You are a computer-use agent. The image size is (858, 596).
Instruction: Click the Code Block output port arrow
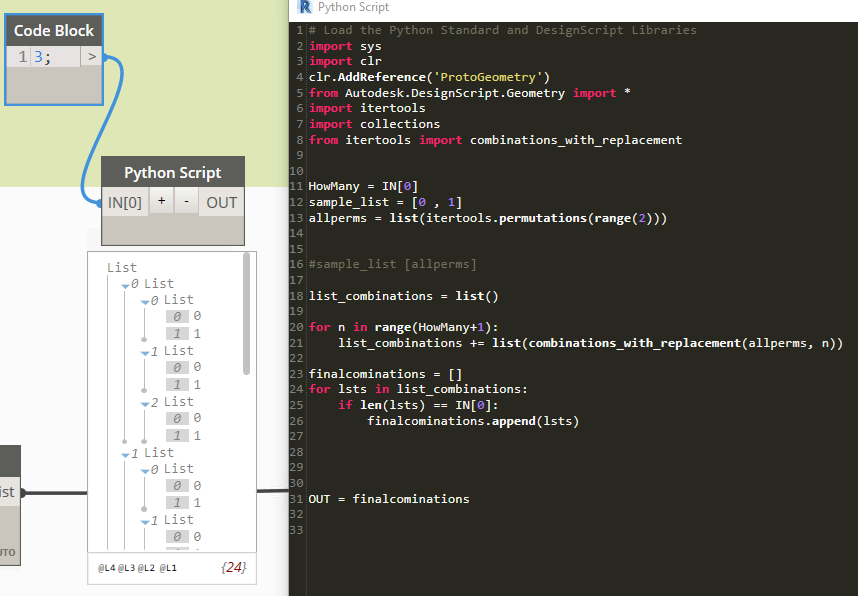(92, 56)
